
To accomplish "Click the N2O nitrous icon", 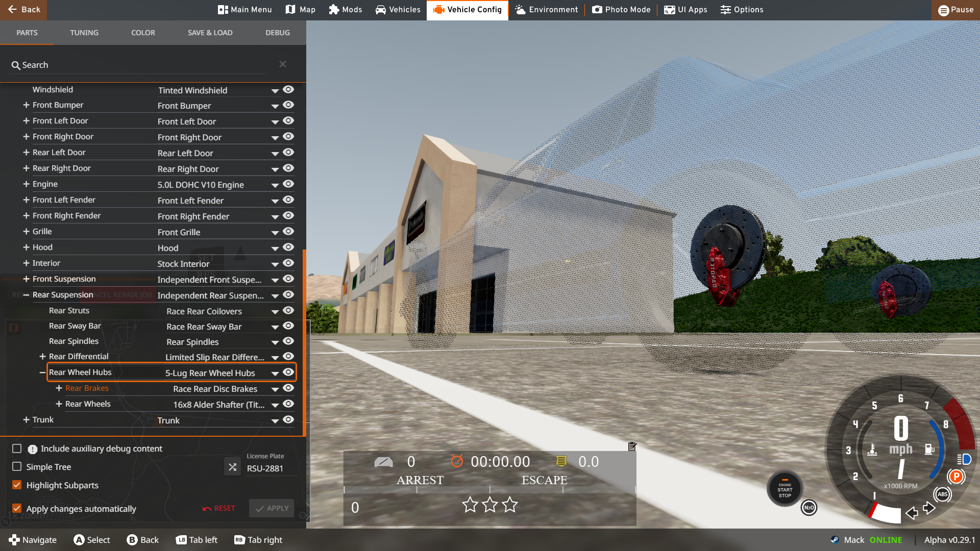I will [809, 508].
